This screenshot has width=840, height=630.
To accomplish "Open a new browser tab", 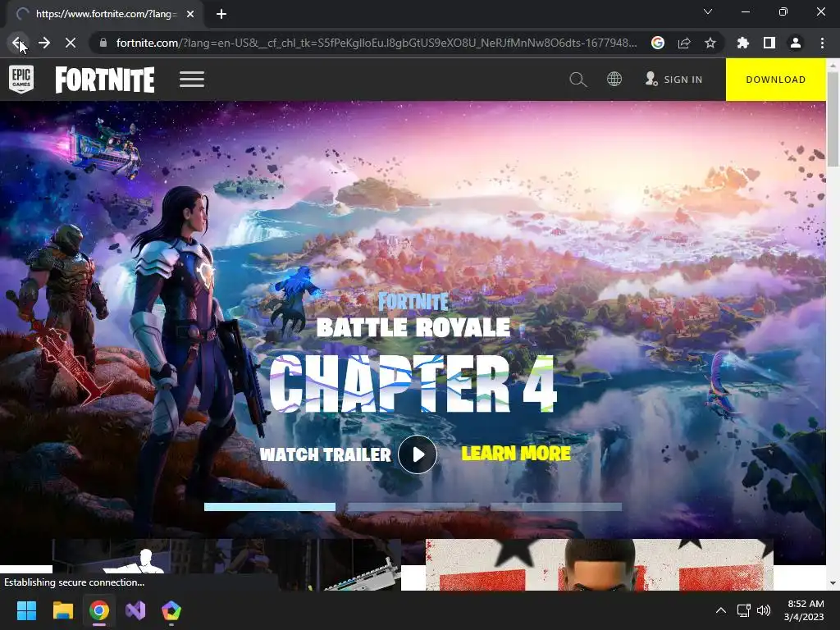I will tap(221, 14).
